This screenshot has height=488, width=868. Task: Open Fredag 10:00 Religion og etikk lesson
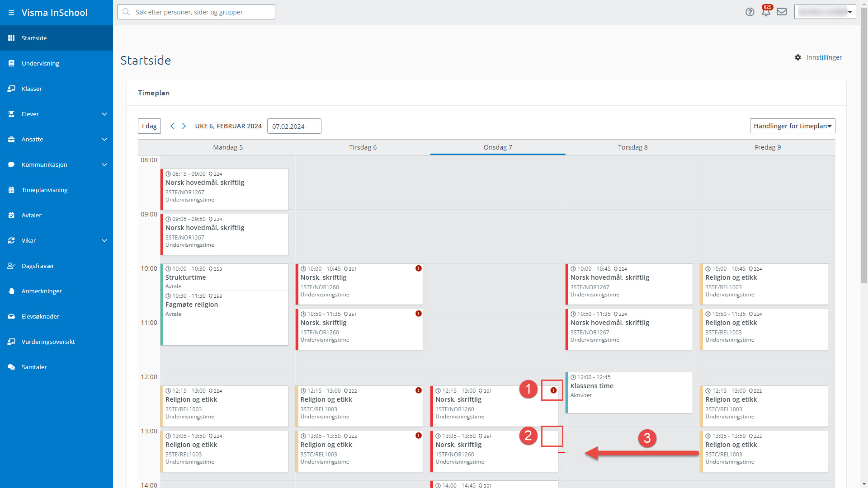click(x=764, y=284)
